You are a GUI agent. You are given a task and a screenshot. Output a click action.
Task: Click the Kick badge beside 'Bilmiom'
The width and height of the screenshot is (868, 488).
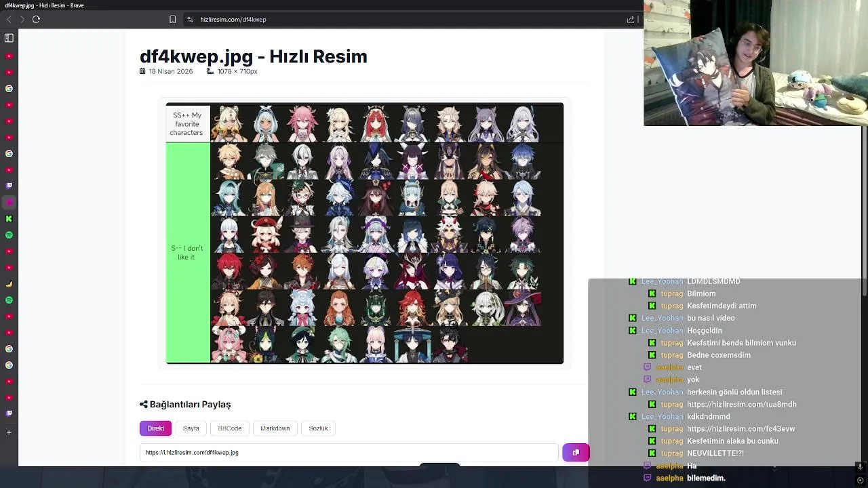652,293
